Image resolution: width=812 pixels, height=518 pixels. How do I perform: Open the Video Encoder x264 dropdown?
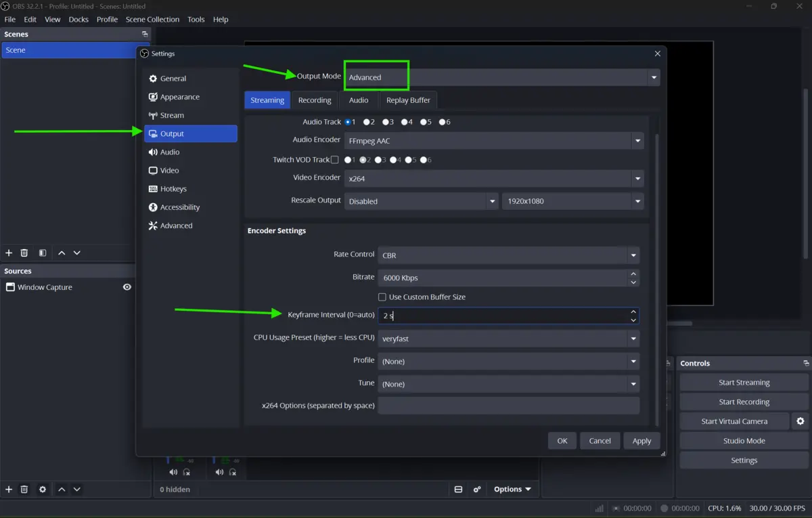pyautogui.click(x=494, y=179)
